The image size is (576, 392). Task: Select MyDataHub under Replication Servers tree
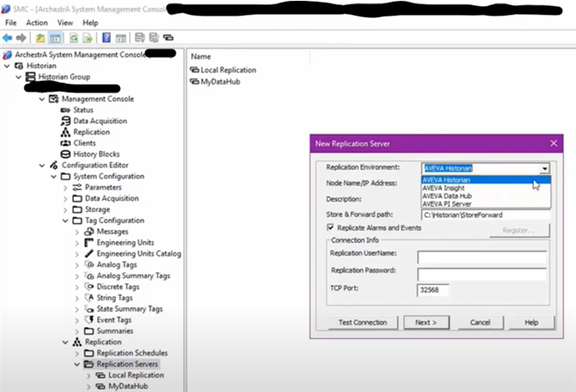point(128,386)
